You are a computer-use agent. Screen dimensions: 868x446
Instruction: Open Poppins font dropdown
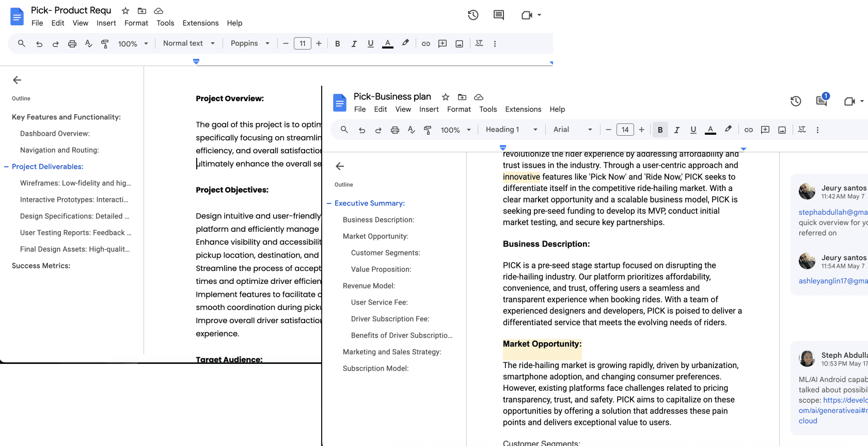click(x=250, y=43)
